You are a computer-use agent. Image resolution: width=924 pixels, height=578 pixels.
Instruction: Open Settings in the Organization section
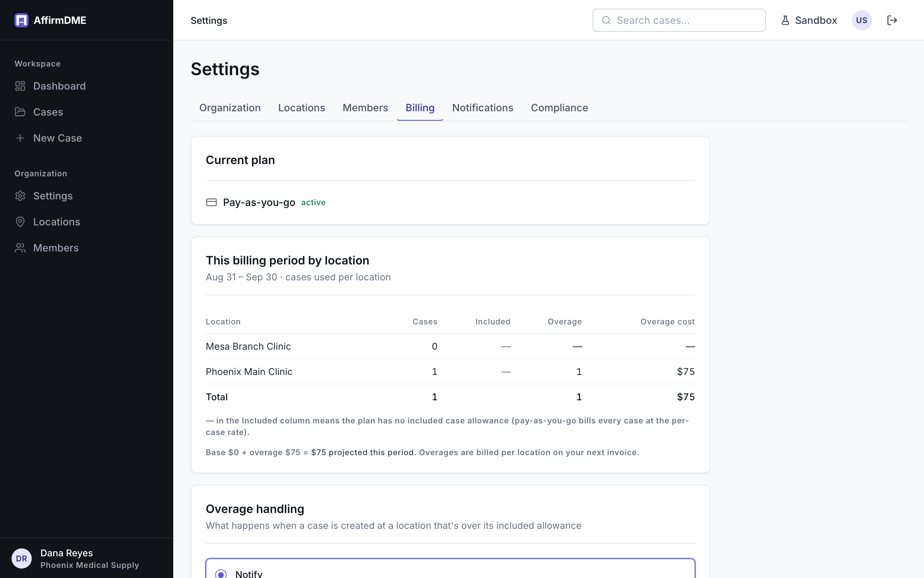tap(44, 196)
